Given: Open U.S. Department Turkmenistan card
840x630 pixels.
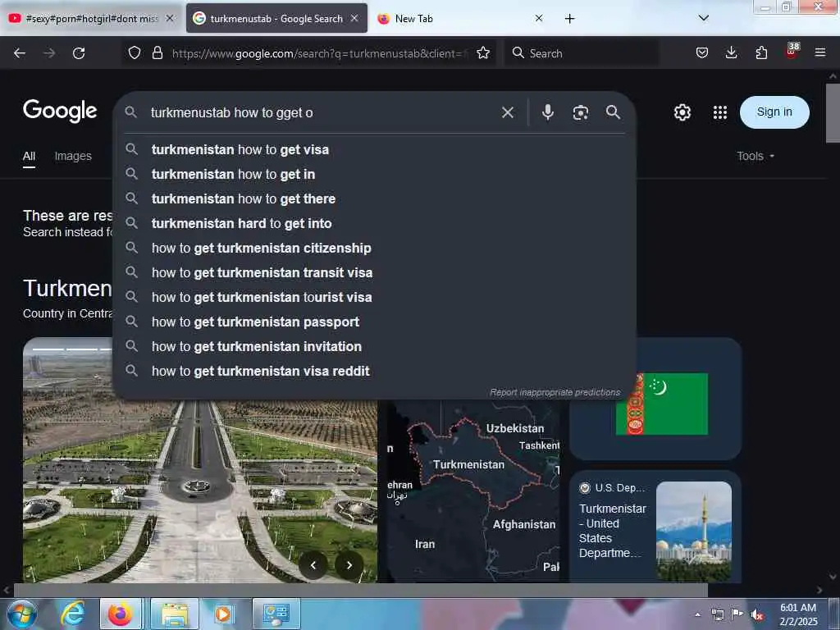Looking at the screenshot, I should [655, 528].
